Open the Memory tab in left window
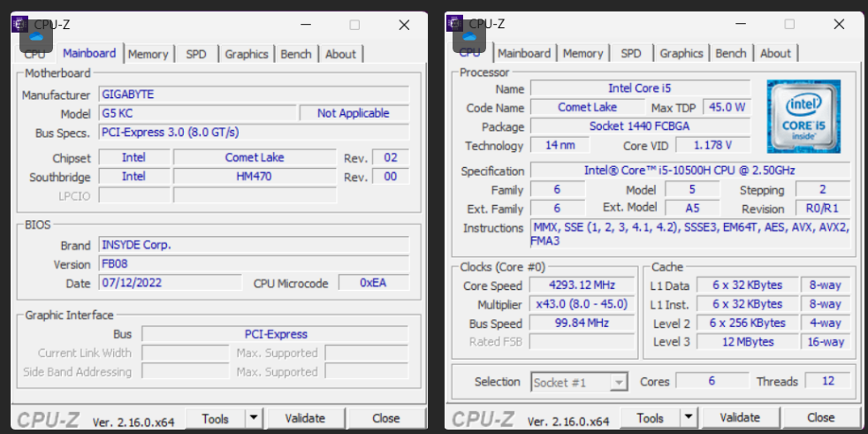The image size is (868, 434). pyautogui.click(x=148, y=54)
